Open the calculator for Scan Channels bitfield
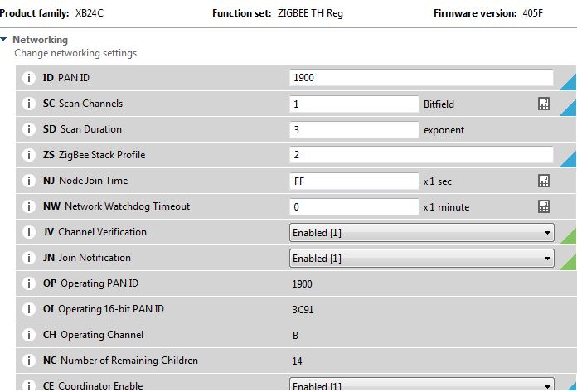Image resolution: width=577 pixels, height=392 pixels. [x=544, y=104]
